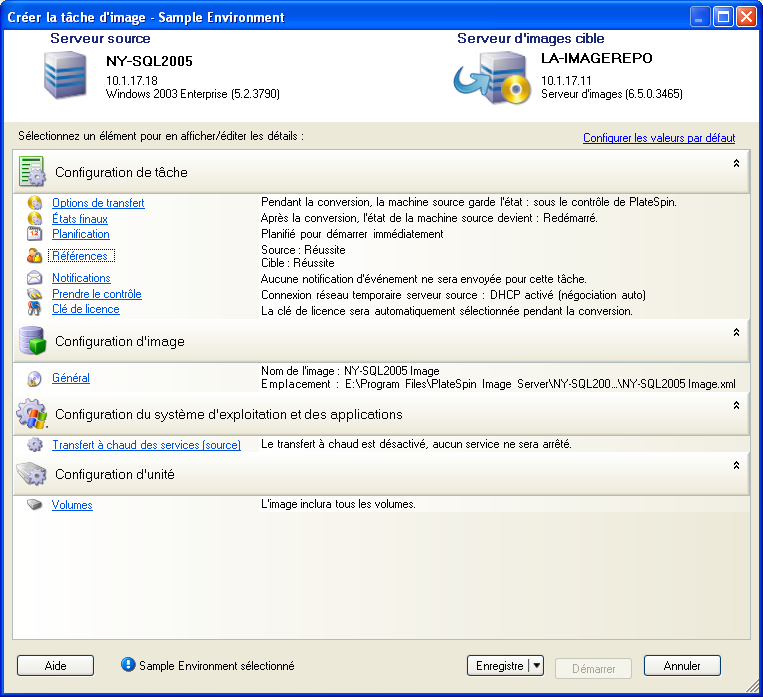The image size is (763, 697).
Task: Open the Clé de licence link
Action: [x=86, y=309]
